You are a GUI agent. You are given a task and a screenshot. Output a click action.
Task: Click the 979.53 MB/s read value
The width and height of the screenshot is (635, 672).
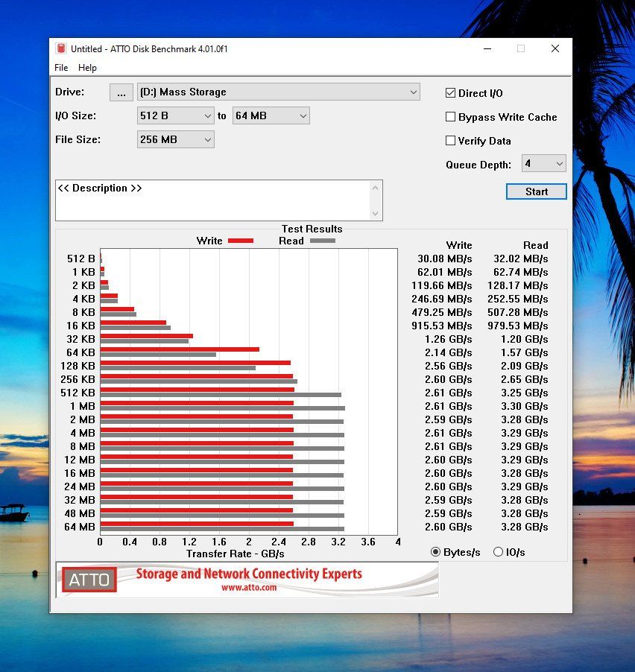pyautogui.click(x=517, y=326)
